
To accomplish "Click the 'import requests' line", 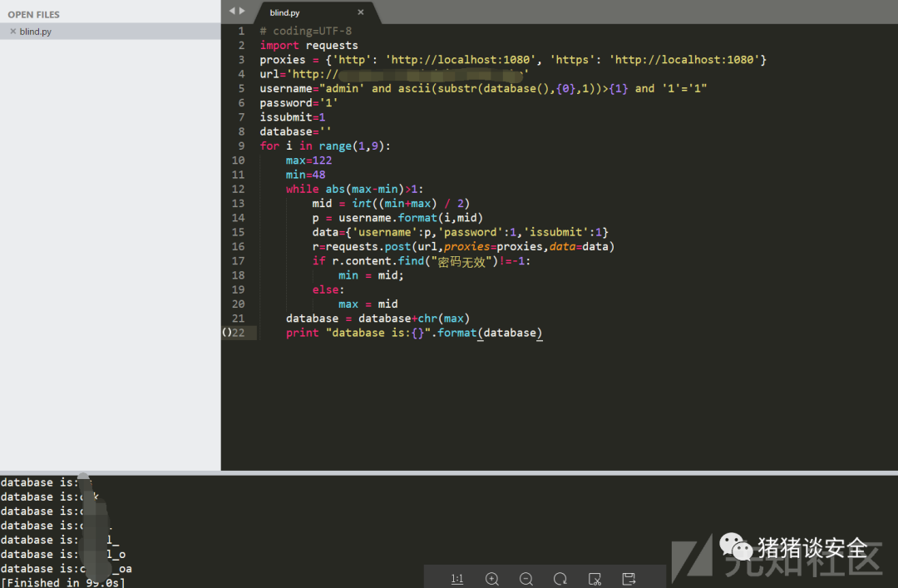I will [x=308, y=45].
